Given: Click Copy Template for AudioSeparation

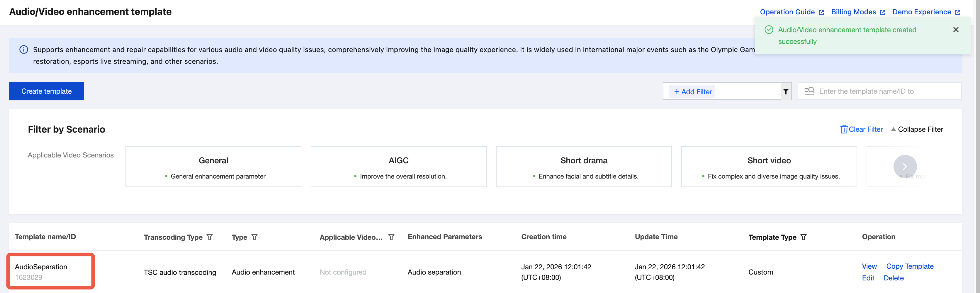Looking at the screenshot, I should click(x=910, y=266).
